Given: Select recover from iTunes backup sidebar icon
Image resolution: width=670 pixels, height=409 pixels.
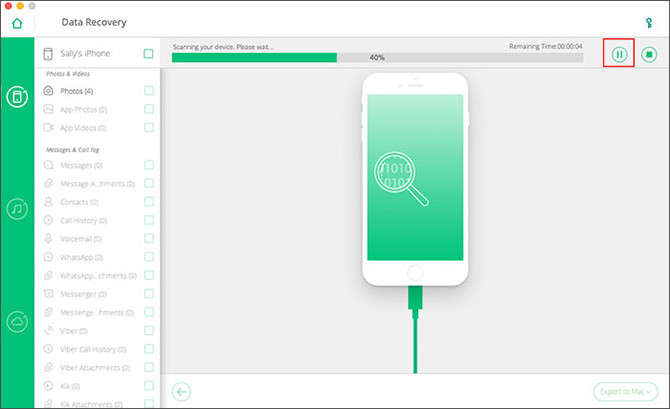Looking at the screenshot, I should pyautogui.click(x=17, y=209).
